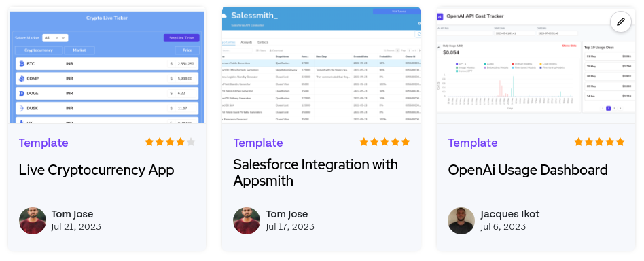Click the five-star rating on Salesforce card
The width and height of the screenshot is (644, 261).
click(385, 142)
